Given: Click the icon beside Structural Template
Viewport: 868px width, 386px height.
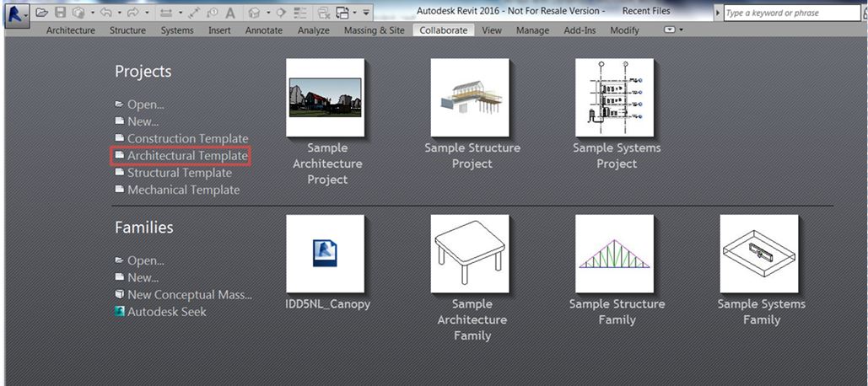Looking at the screenshot, I should click(119, 172).
